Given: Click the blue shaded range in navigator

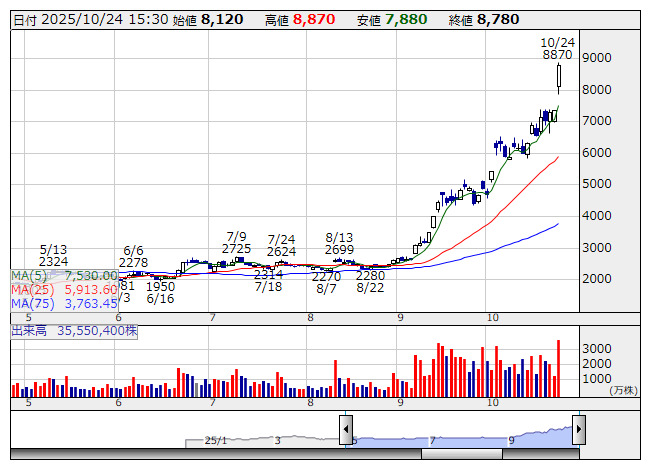Looking at the screenshot, I should point(460,436).
